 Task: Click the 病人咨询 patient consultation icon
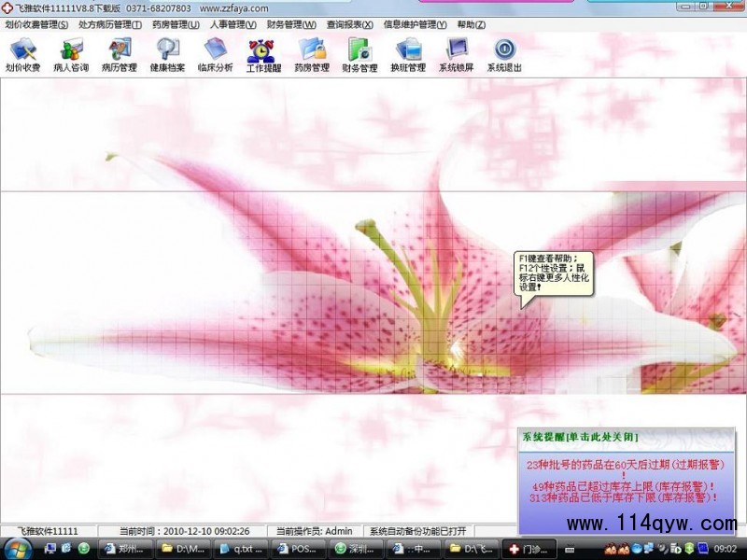click(x=71, y=54)
